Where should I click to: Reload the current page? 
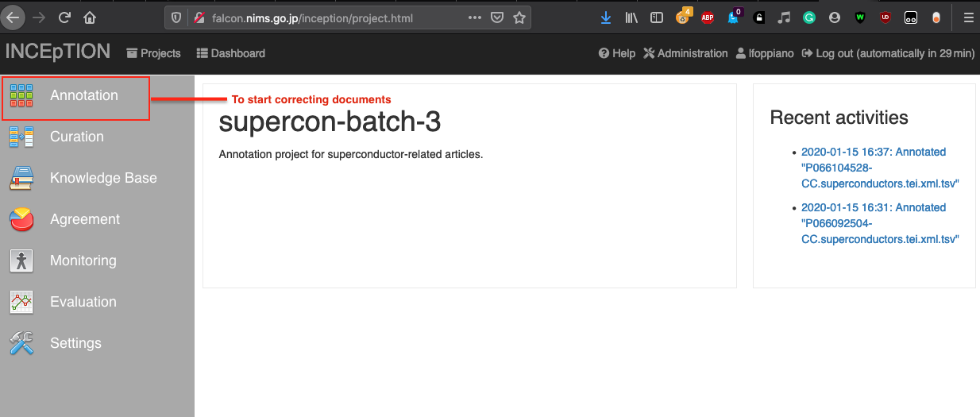pos(65,17)
